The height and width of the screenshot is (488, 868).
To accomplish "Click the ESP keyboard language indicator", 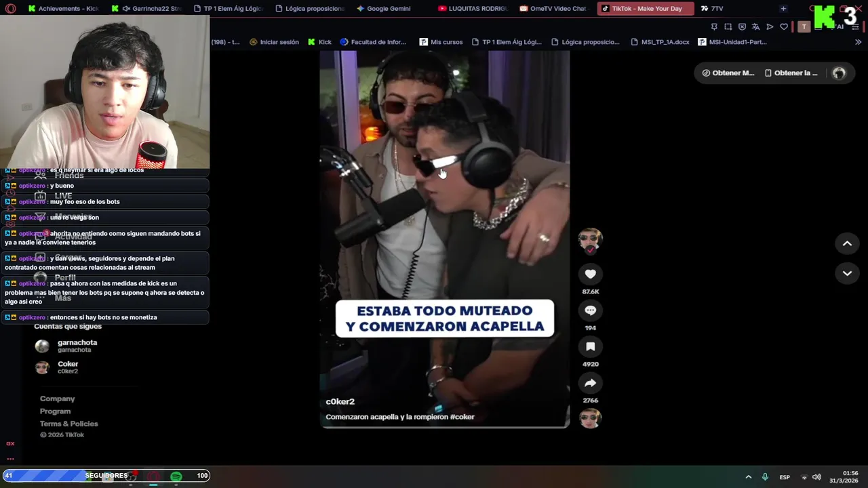I will (785, 477).
